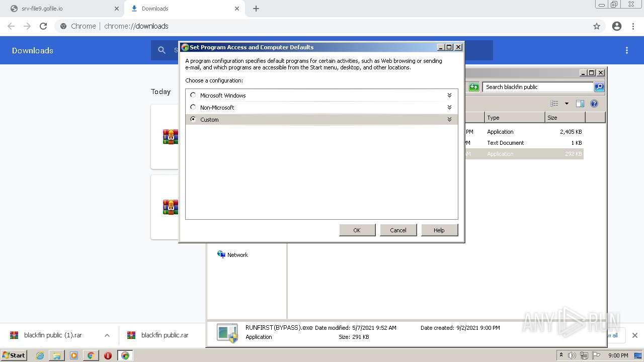This screenshot has width=644, height=362.
Task: Open Windows Media Player from taskbar
Action: 74,355
